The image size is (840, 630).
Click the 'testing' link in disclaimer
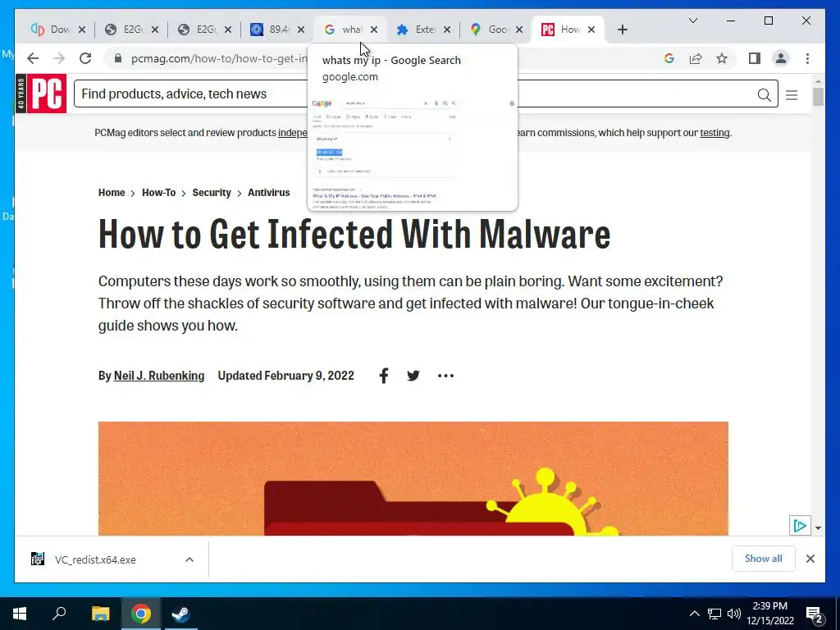(x=714, y=133)
